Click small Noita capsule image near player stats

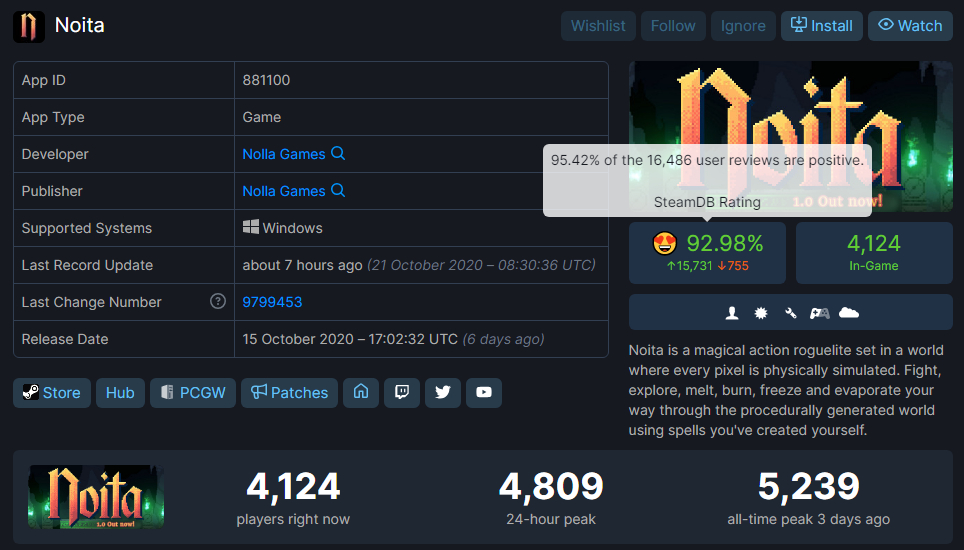pyautogui.click(x=96, y=497)
